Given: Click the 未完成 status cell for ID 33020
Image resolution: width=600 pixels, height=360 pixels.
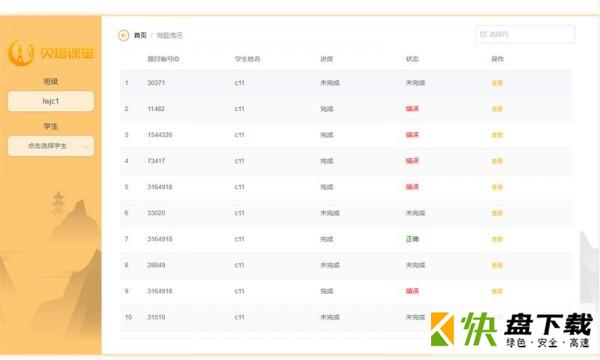Looking at the screenshot, I should point(416,213).
